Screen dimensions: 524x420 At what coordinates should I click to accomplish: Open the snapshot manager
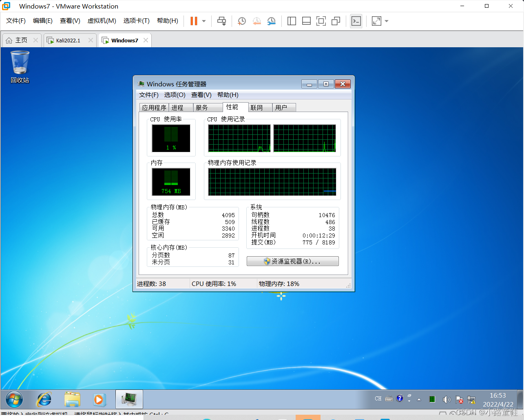271,21
